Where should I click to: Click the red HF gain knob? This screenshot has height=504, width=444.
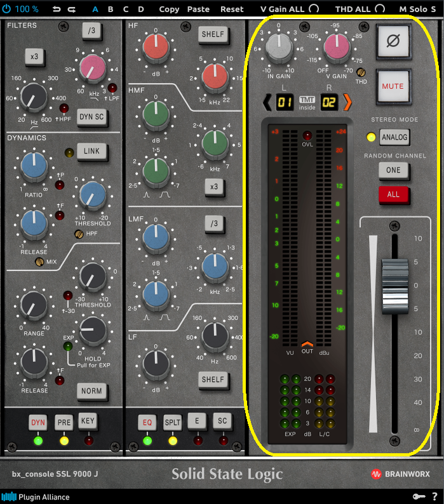156,47
